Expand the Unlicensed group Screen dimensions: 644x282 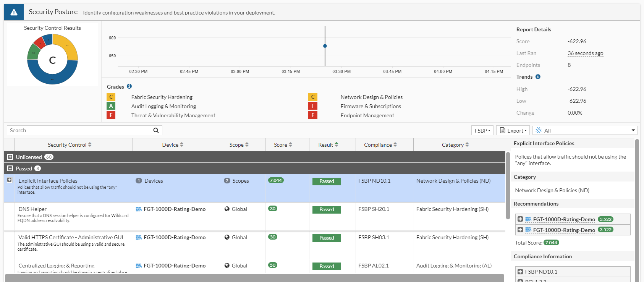pyautogui.click(x=10, y=157)
